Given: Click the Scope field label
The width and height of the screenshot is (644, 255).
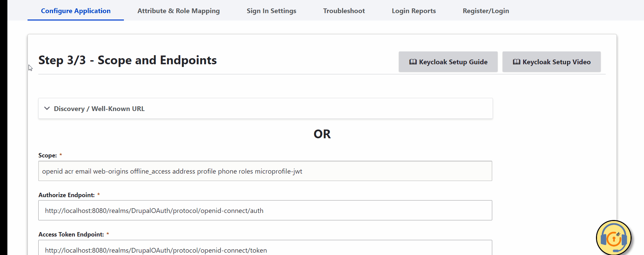Looking at the screenshot, I should [x=47, y=155].
